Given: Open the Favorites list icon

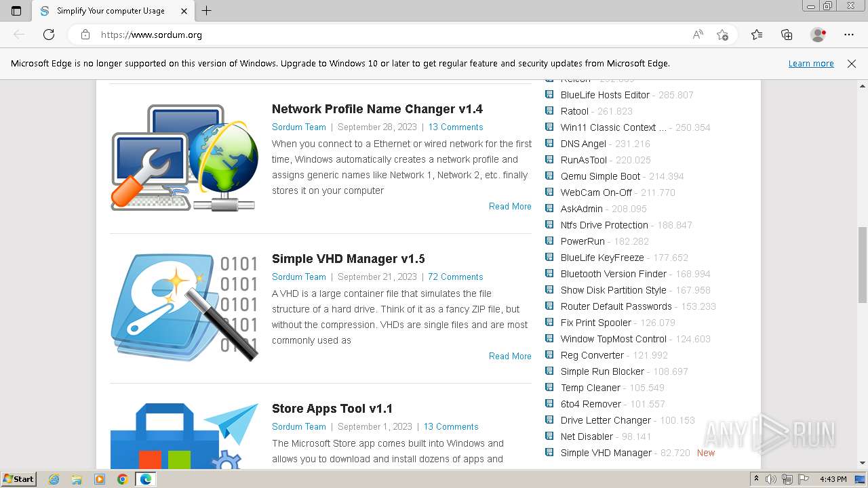Looking at the screenshot, I should (757, 35).
